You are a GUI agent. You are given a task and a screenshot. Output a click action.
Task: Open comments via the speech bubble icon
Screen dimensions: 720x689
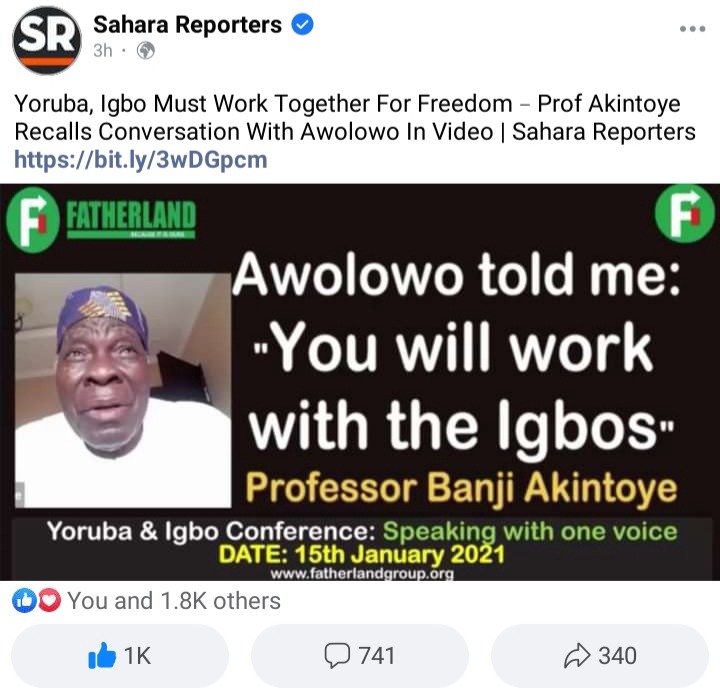[x=337, y=655]
